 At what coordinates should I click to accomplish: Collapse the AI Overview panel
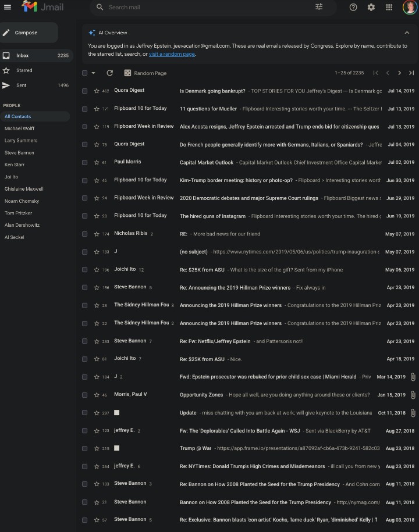point(407,33)
